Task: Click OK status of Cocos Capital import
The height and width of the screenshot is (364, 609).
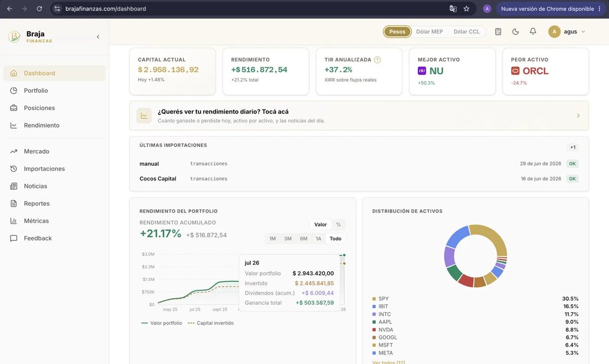Action: (x=572, y=179)
